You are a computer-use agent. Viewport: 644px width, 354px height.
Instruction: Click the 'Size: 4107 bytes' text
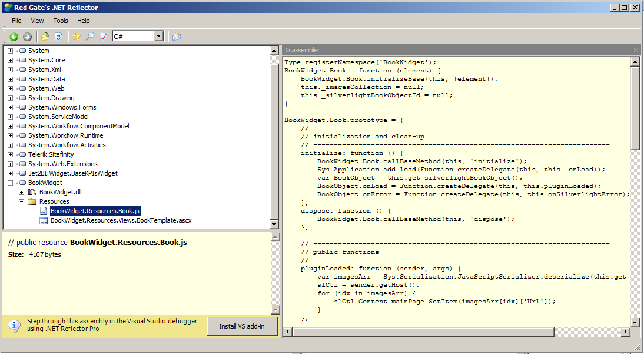pyautogui.click(x=35, y=254)
